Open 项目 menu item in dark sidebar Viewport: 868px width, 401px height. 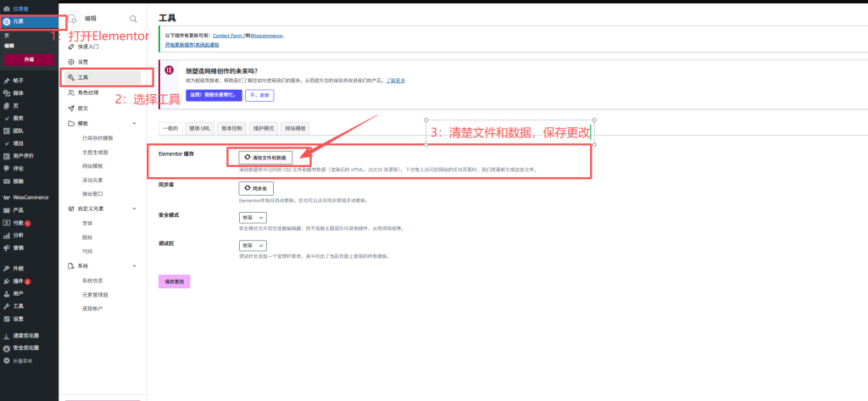point(19,143)
